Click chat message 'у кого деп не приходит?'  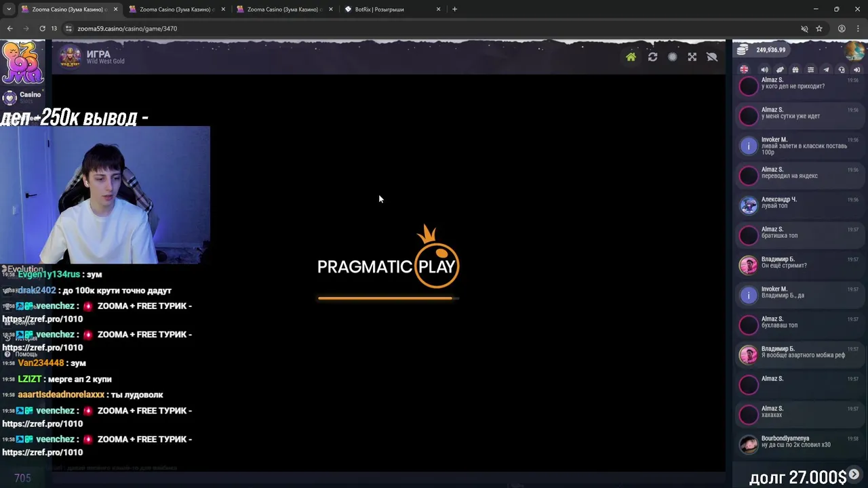click(x=793, y=87)
